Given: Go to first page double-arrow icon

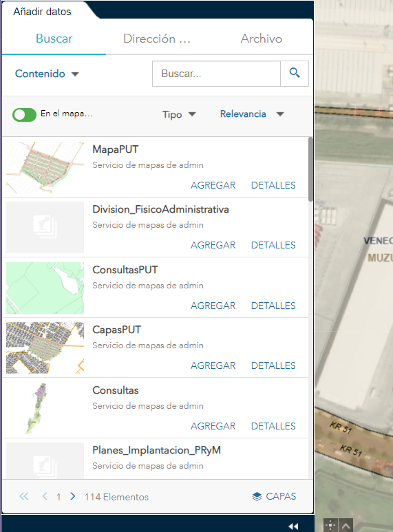Looking at the screenshot, I should [x=24, y=496].
